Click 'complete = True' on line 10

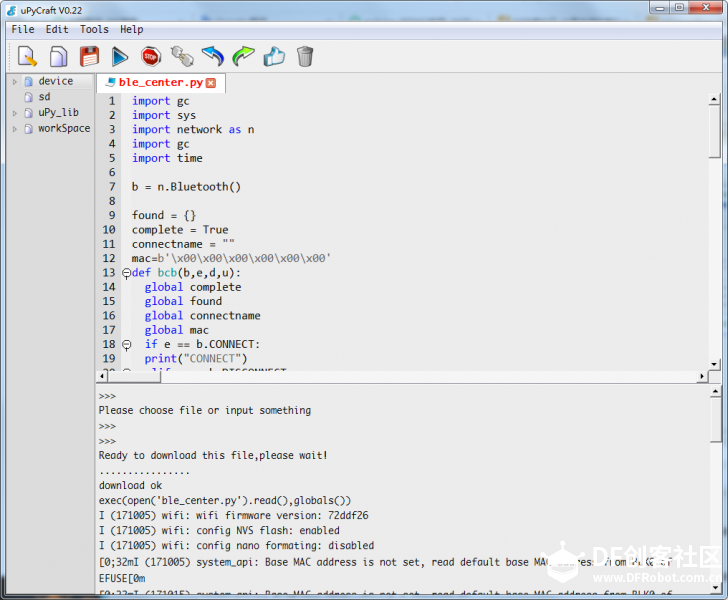180,230
